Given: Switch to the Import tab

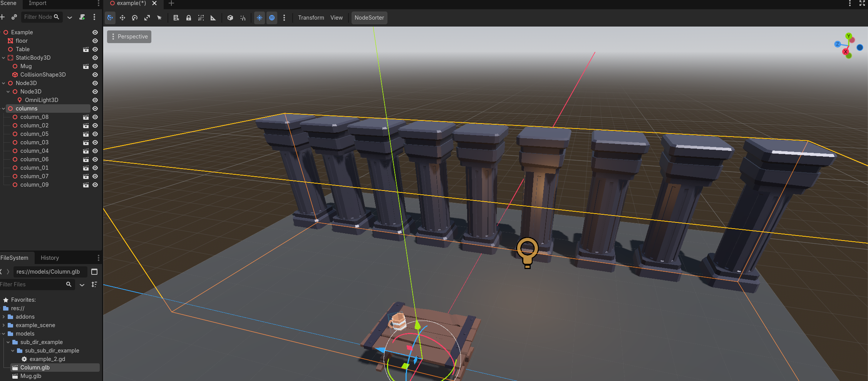Looking at the screenshot, I should tap(37, 3).
